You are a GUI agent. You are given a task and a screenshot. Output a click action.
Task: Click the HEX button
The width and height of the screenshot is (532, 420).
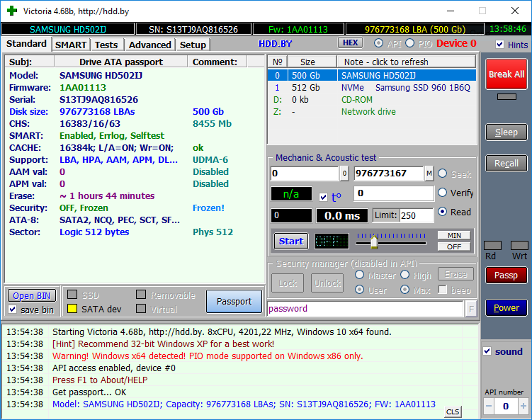pos(350,42)
